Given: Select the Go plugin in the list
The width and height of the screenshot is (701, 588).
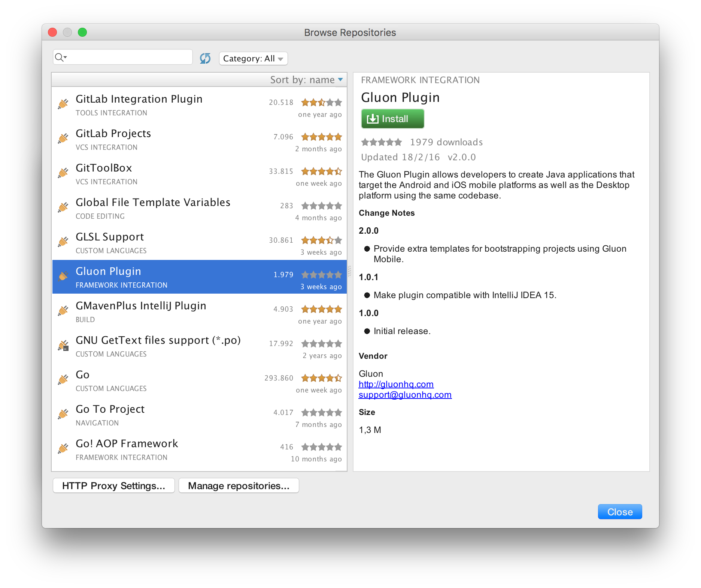Looking at the screenshot, I should pyautogui.click(x=199, y=381).
